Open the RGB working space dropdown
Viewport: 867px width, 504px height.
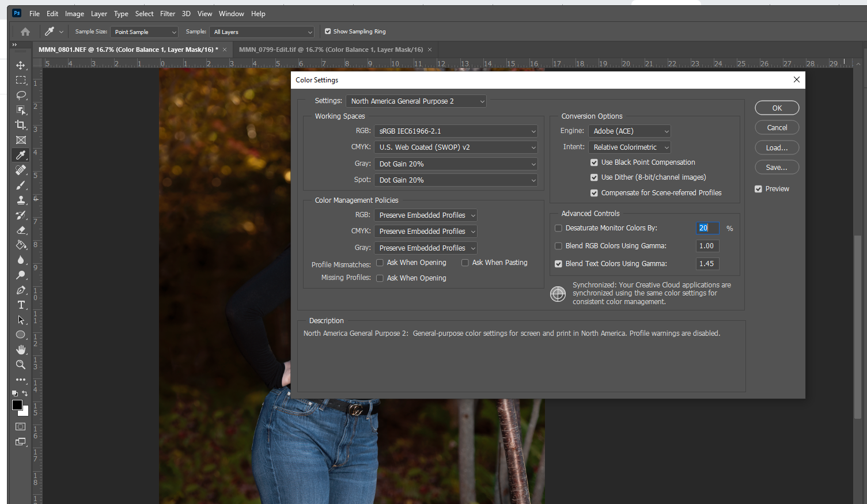pos(455,131)
